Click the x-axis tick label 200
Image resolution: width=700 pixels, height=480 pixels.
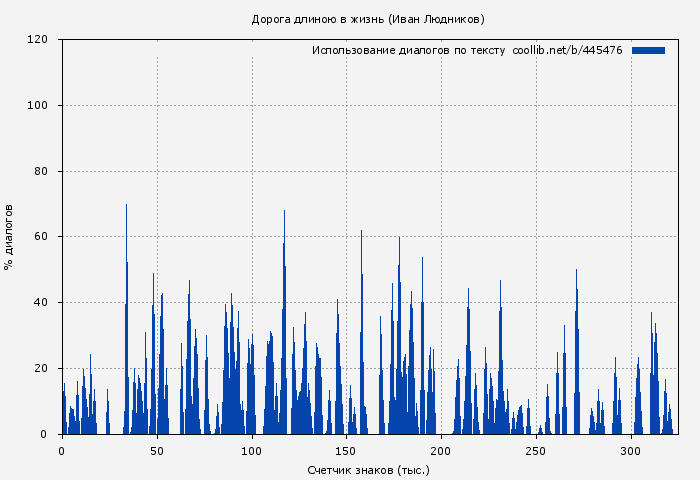(x=442, y=451)
